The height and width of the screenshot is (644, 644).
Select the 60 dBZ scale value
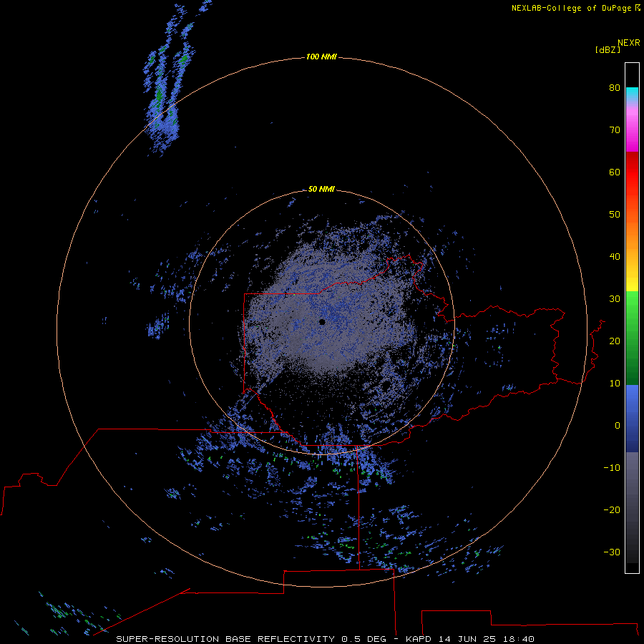tap(615, 172)
